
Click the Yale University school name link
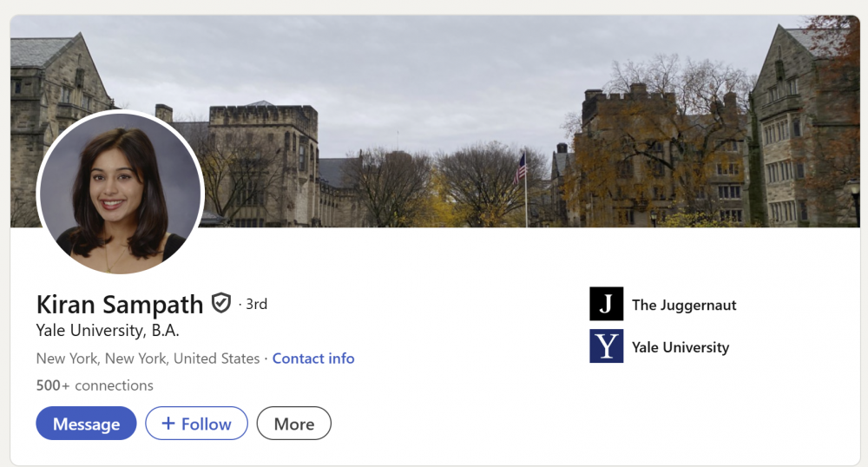click(x=681, y=347)
